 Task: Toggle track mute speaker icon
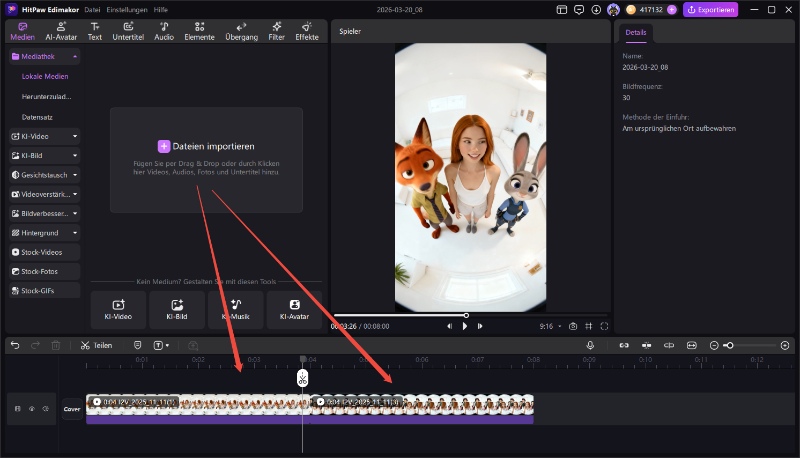point(45,409)
